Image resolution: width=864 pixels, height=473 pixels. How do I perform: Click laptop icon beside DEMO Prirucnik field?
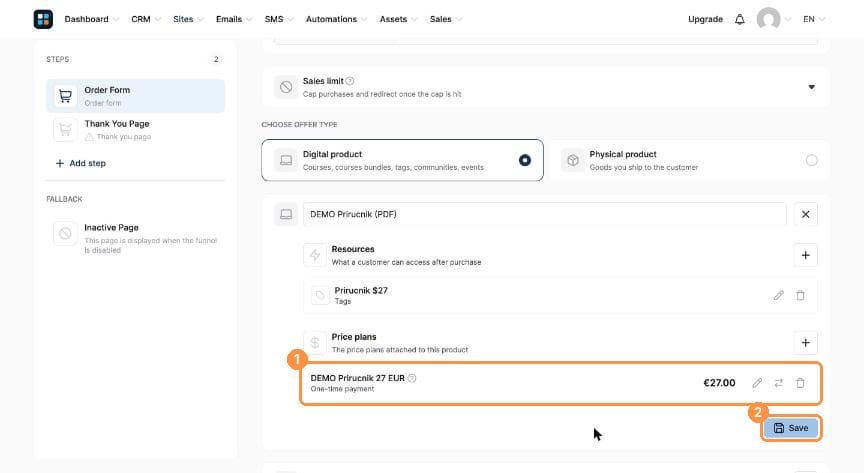[x=285, y=214]
